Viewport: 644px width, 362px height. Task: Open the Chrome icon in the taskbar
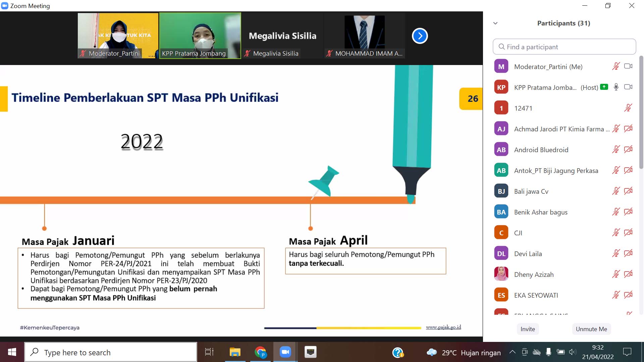(x=260, y=352)
